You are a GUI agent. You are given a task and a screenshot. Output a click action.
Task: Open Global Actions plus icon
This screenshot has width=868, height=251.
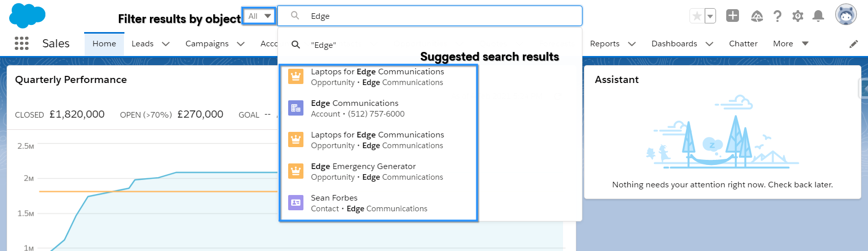coord(732,16)
